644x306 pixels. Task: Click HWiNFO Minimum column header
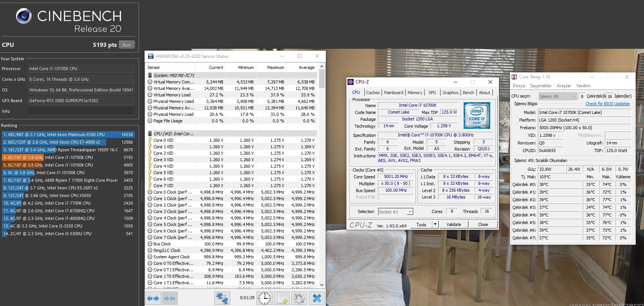click(x=241, y=67)
